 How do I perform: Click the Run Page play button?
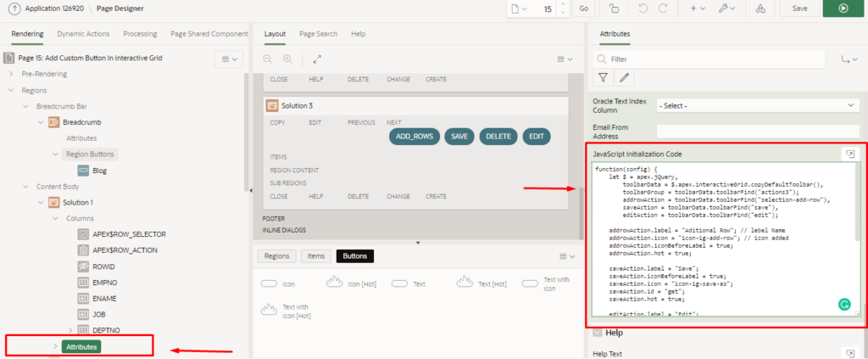pos(842,8)
